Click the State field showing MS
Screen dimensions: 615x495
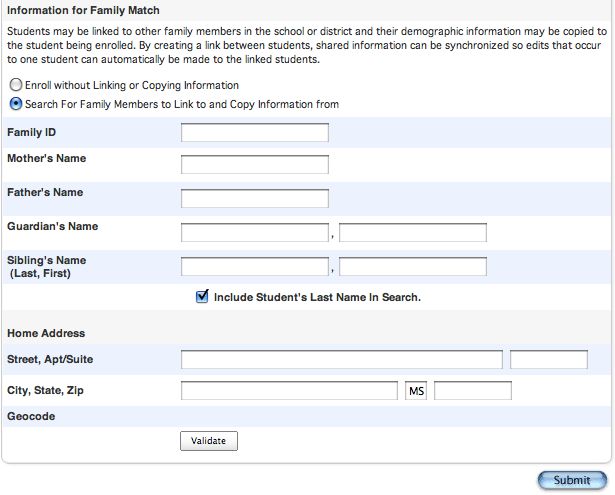point(416,391)
